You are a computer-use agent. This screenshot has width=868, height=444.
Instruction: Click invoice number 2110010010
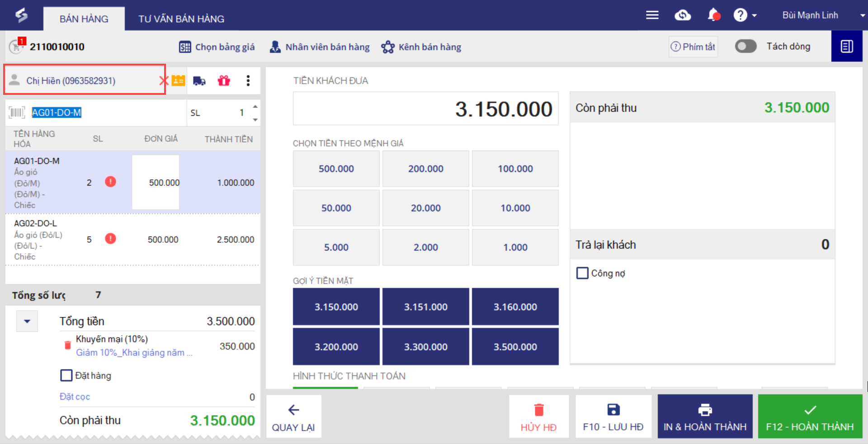[57, 47]
